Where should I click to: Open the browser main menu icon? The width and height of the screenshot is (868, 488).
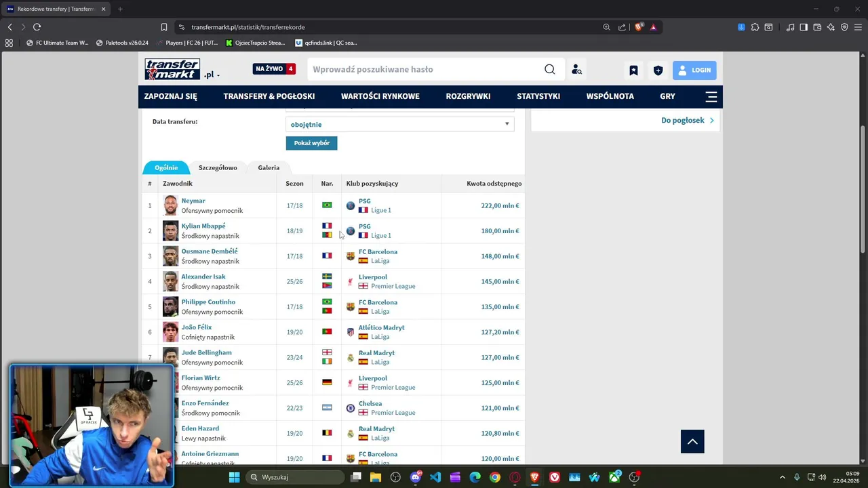(859, 27)
